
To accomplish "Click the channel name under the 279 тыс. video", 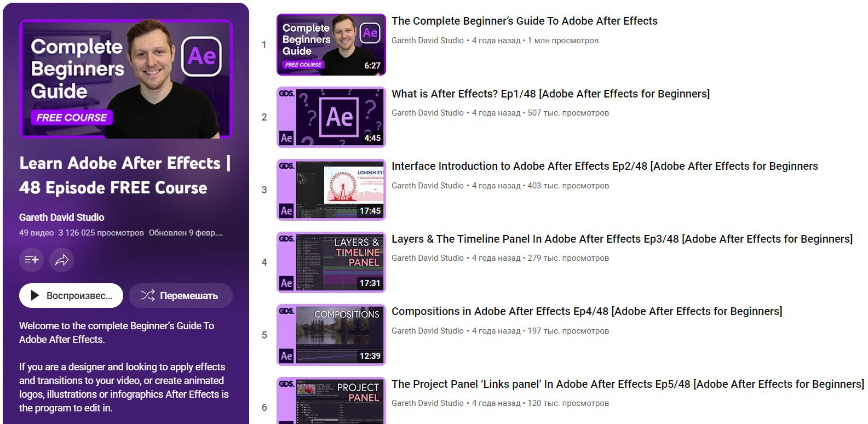I will tap(428, 258).
